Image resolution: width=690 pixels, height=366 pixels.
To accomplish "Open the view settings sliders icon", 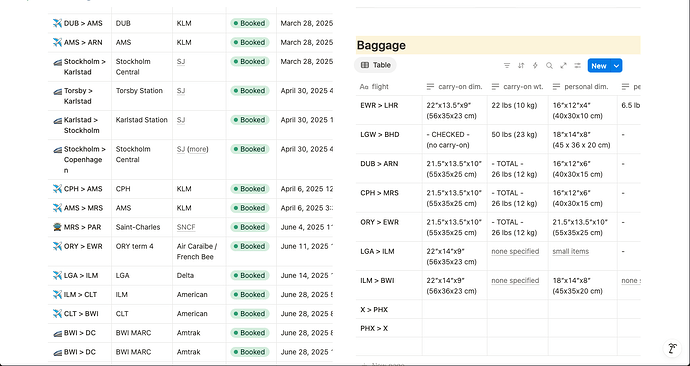I will pyautogui.click(x=577, y=66).
